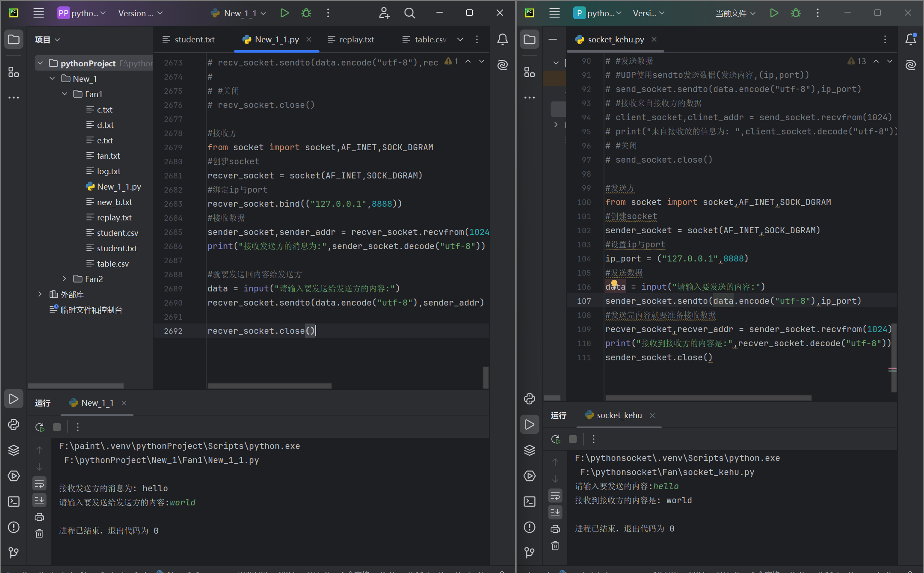The image size is (924, 573).
Task: Toggle Project tool window in left sidebar
Action: tap(14, 40)
